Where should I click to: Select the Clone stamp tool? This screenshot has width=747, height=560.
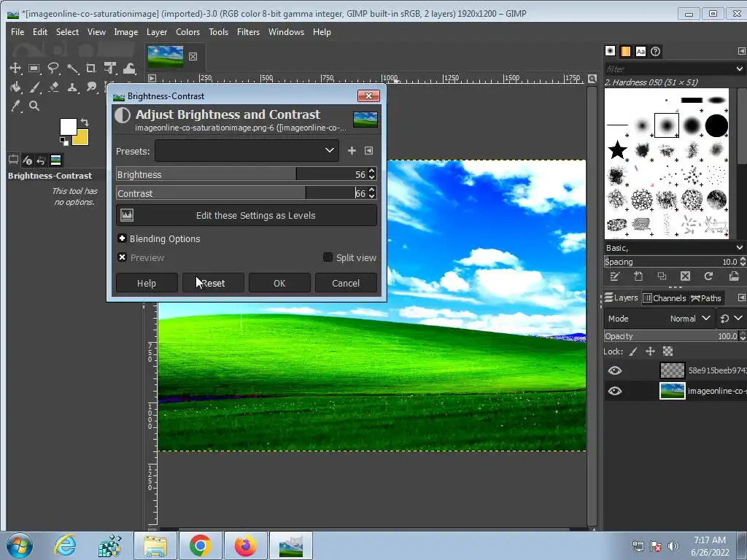click(72, 87)
